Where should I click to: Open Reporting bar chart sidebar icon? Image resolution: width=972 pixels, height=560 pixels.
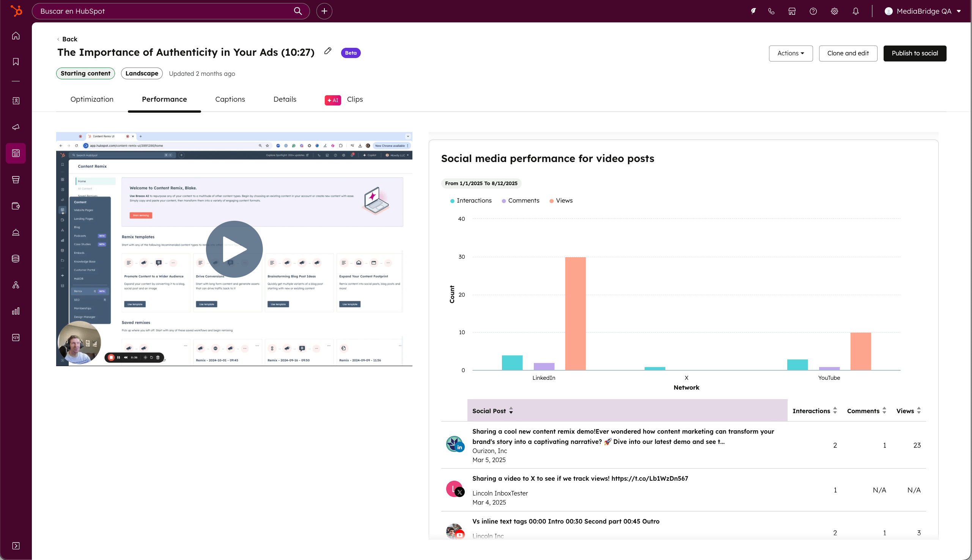tap(16, 311)
